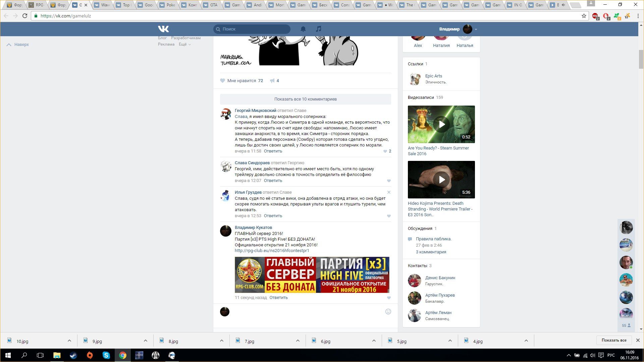The width and height of the screenshot is (644, 362).
Task: Like the post with 72 likes
Action: click(223, 81)
